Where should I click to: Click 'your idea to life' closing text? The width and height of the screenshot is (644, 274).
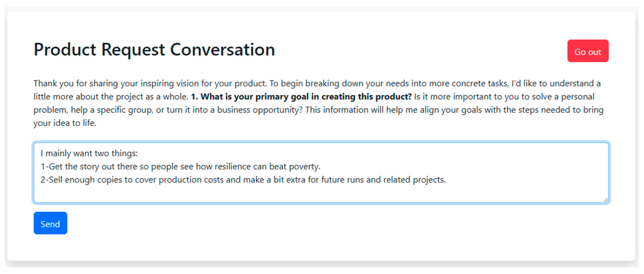(65, 123)
